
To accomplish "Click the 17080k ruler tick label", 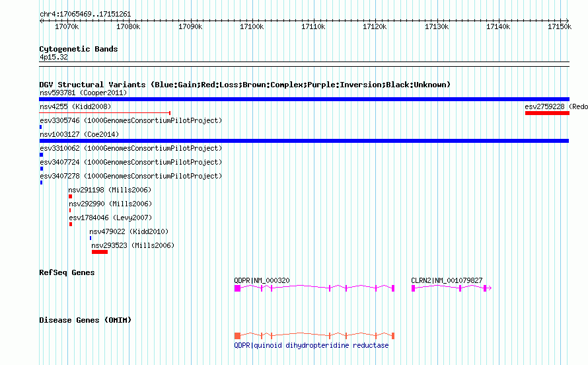I will (128, 26).
